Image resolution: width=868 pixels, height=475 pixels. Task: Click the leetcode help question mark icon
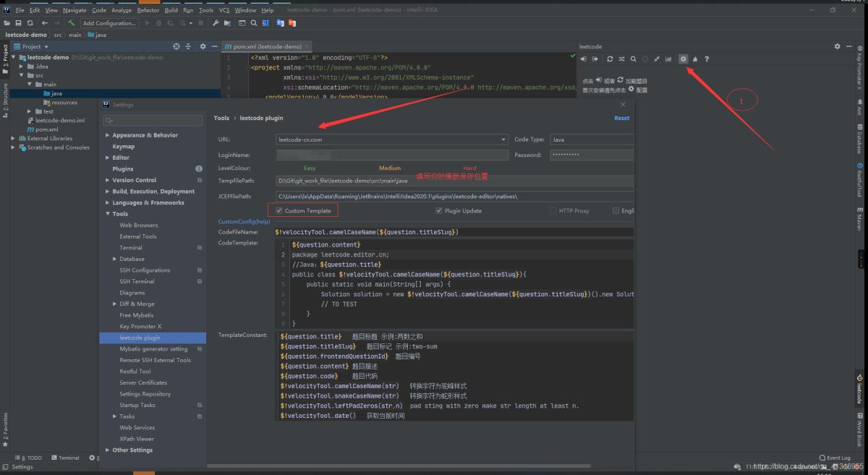pyautogui.click(x=707, y=59)
